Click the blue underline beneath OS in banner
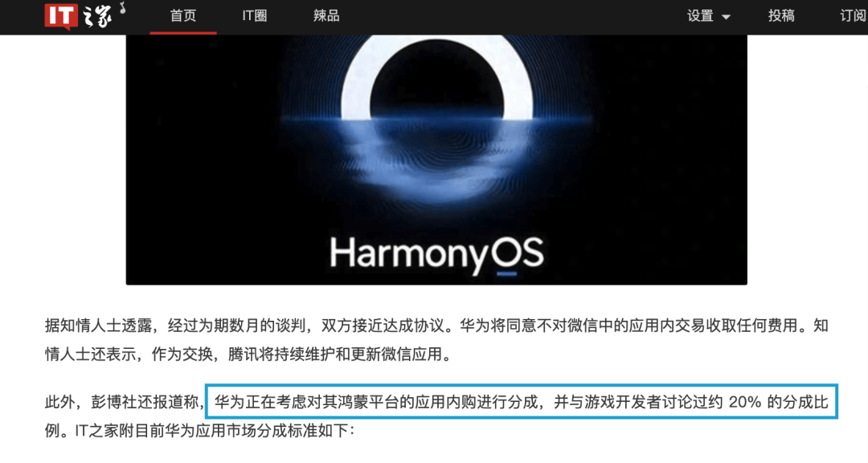Image resolution: width=868 pixels, height=463 pixels. point(506,273)
